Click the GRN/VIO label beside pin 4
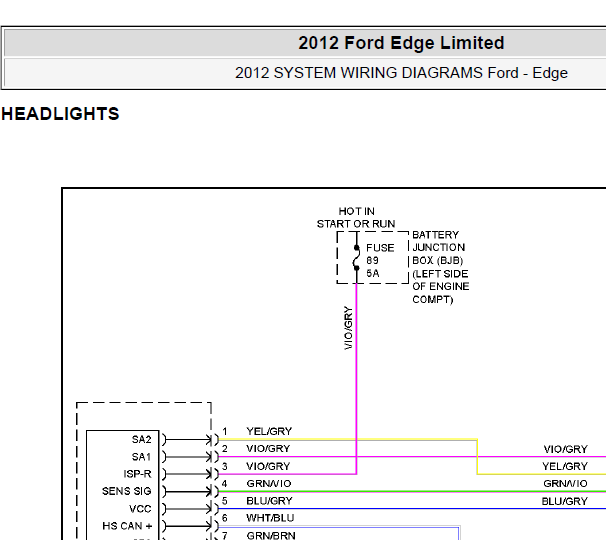 coord(269,484)
